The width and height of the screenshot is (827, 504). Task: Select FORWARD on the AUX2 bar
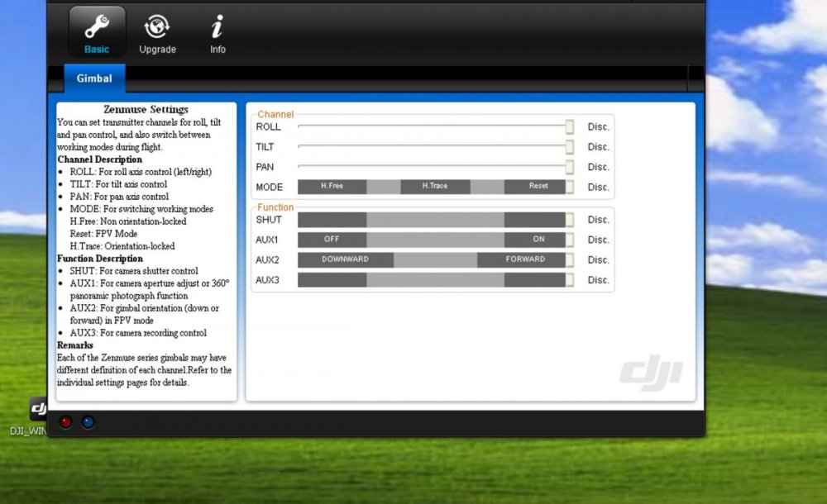(522, 259)
